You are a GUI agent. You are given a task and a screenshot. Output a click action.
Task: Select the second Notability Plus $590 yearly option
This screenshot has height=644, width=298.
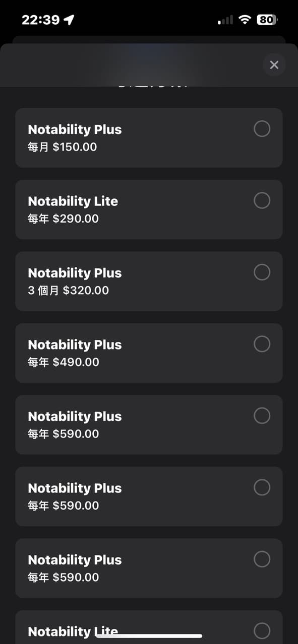click(x=262, y=487)
